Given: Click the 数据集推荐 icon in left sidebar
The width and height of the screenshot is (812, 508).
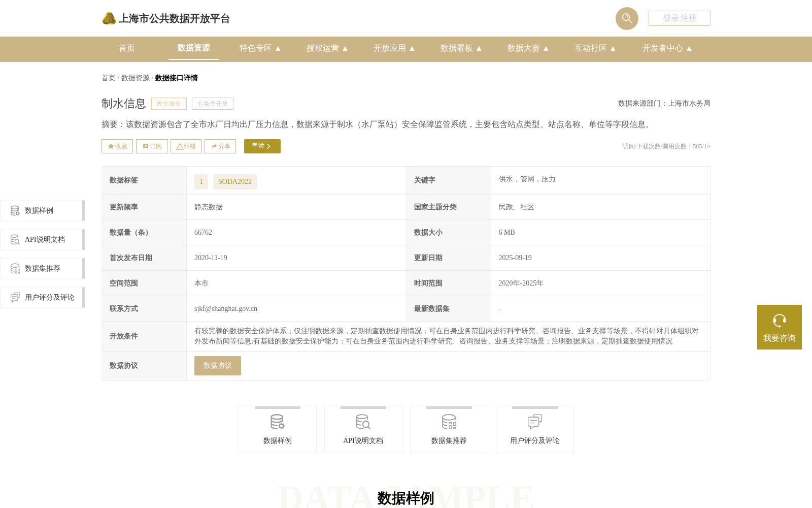Looking at the screenshot, I should pyautogui.click(x=15, y=268).
